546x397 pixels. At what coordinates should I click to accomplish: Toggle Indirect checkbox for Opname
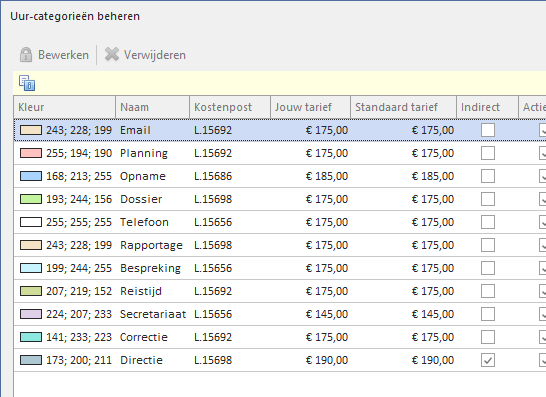coord(488,176)
